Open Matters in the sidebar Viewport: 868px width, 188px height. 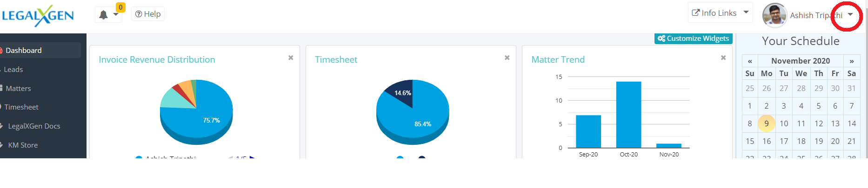pyautogui.click(x=18, y=88)
